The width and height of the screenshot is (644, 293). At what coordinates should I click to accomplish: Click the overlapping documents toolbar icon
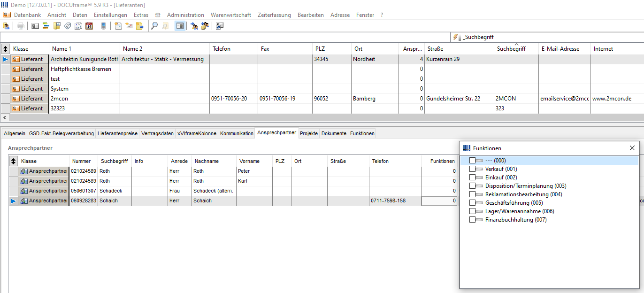[78, 26]
